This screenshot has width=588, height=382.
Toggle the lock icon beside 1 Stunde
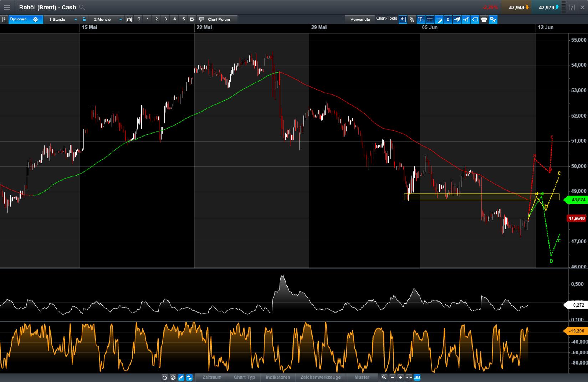[85, 20]
